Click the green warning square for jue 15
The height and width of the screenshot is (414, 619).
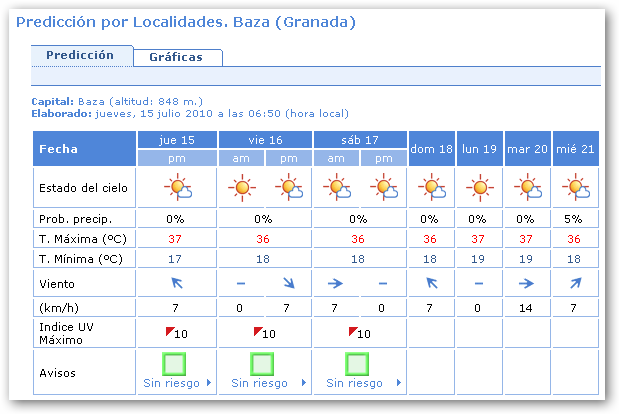(x=177, y=364)
